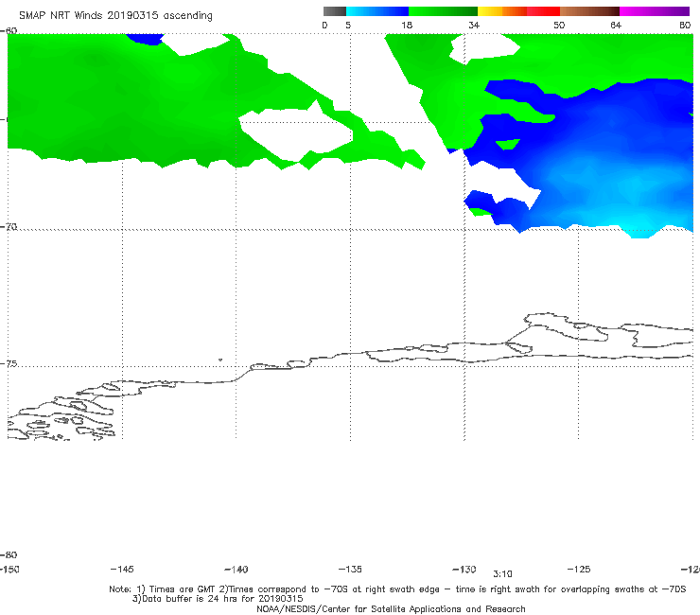Click the latitude label '-80'
The height and width of the screenshot is (615, 700).
9,554
